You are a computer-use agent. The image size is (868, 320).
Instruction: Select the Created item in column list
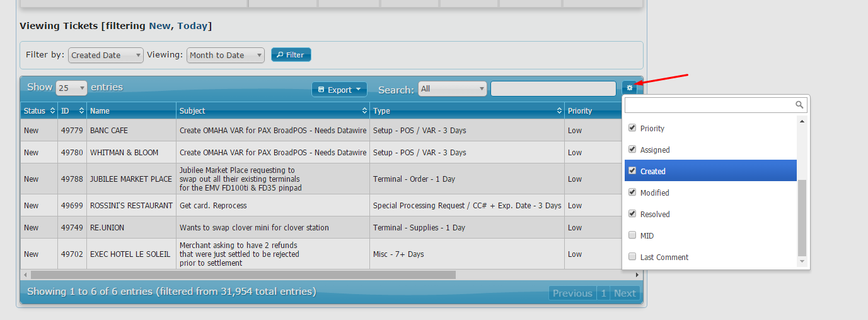(653, 171)
